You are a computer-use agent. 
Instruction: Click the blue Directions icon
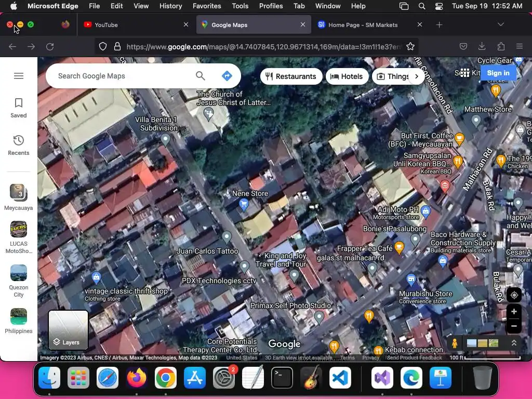point(227,76)
